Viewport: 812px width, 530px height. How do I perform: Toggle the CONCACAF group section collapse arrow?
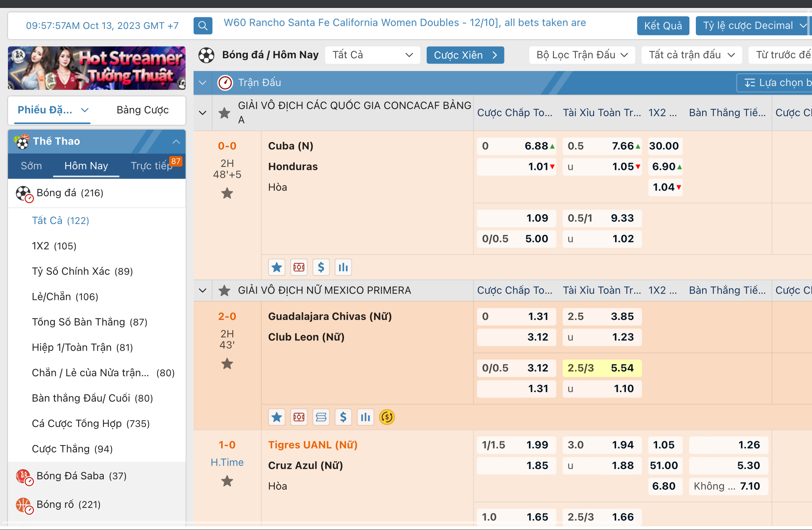202,112
